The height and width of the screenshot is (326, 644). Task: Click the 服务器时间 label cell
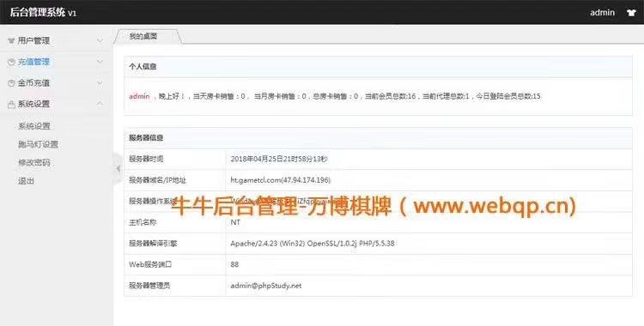click(x=175, y=159)
